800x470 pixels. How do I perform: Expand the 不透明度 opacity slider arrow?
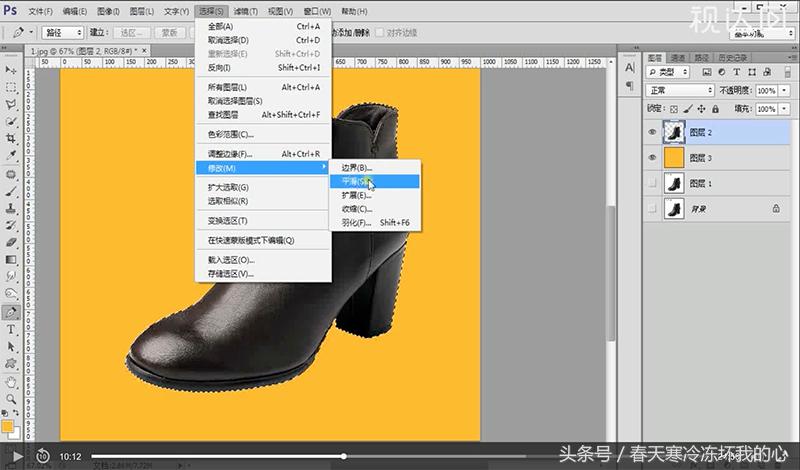pyautogui.click(x=784, y=91)
